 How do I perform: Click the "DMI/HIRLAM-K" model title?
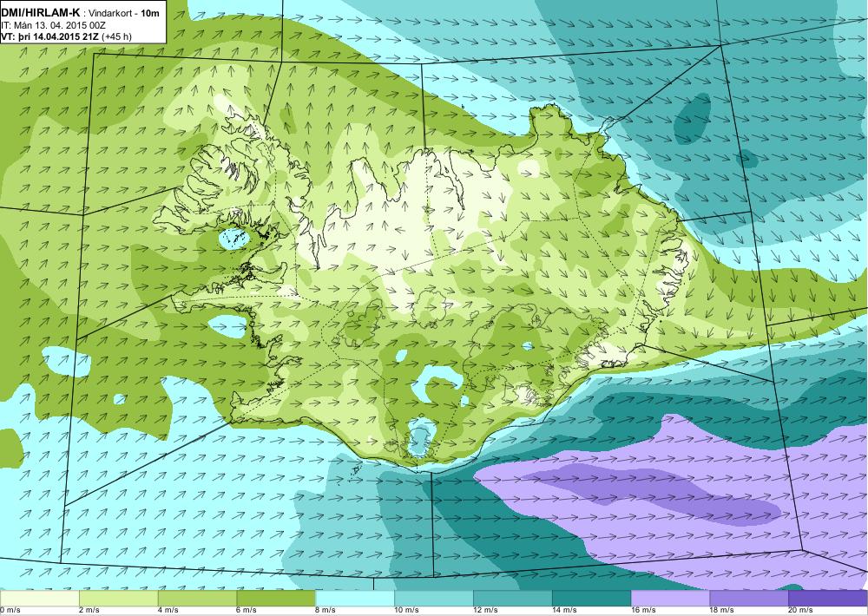click(41, 13)
